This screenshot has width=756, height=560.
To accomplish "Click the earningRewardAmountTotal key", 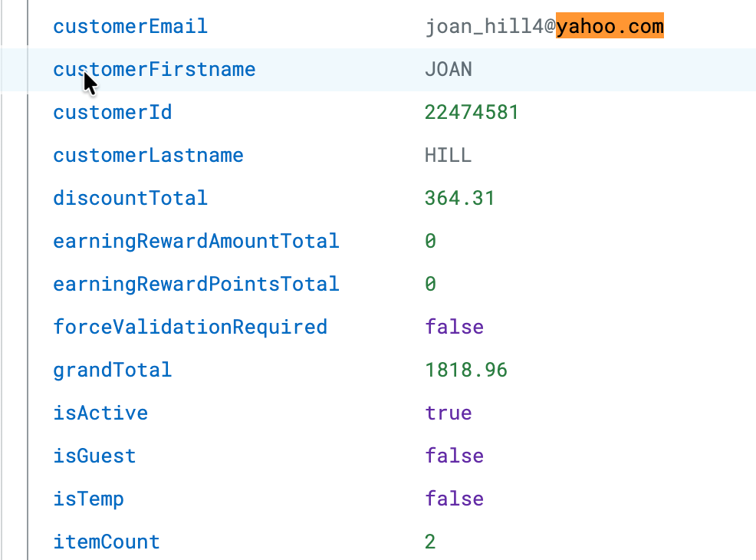I will [196, 242].
